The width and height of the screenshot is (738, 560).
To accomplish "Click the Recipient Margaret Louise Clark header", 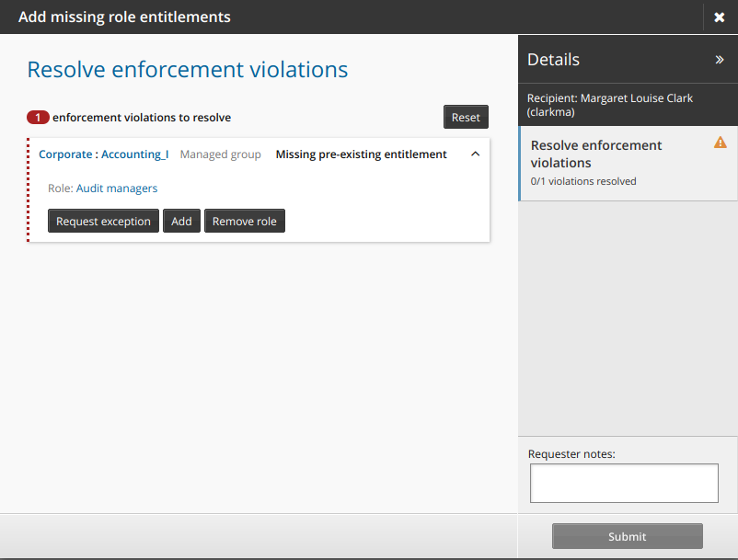I will coord(607,104).
